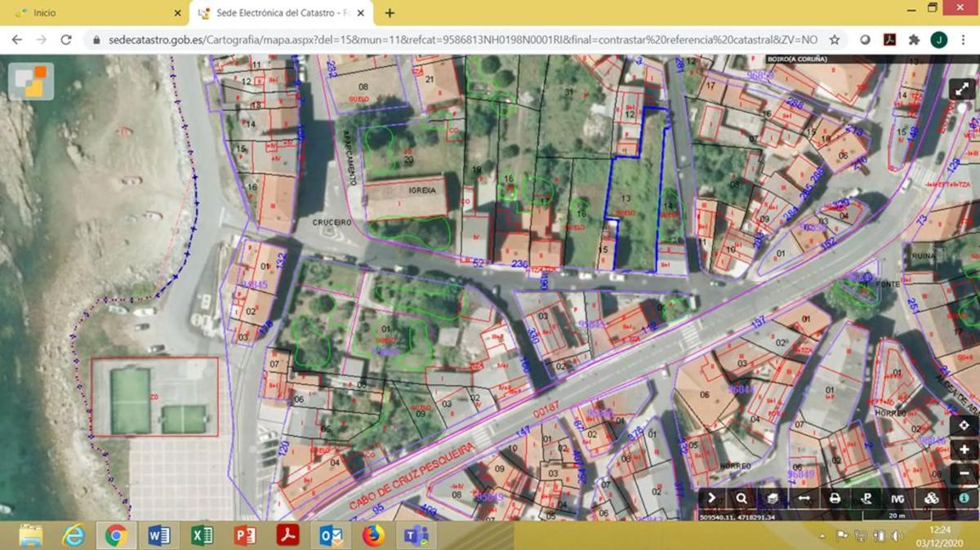Zoom in with the plus button

(x=964, y=450)
